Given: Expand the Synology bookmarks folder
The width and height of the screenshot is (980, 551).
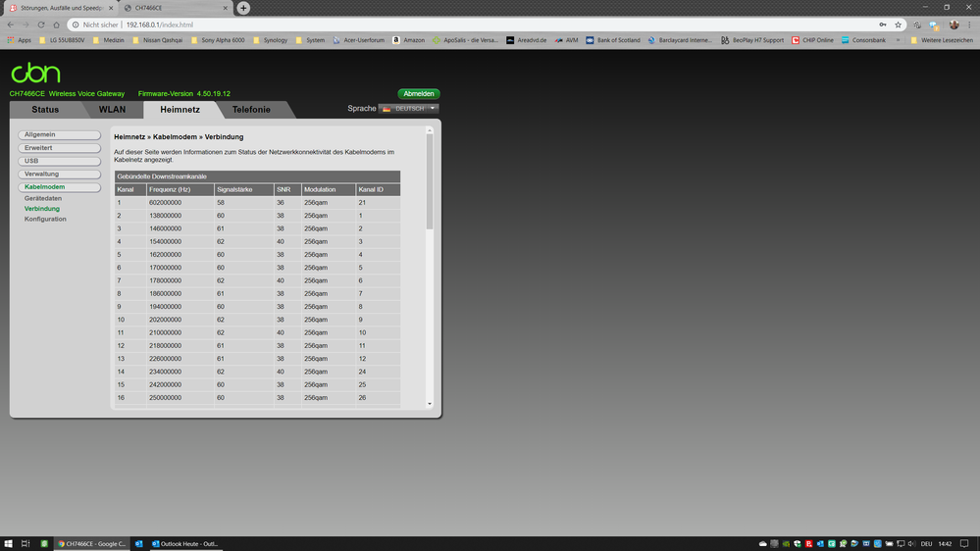Looking at the screenshot, I should (270, 40).
